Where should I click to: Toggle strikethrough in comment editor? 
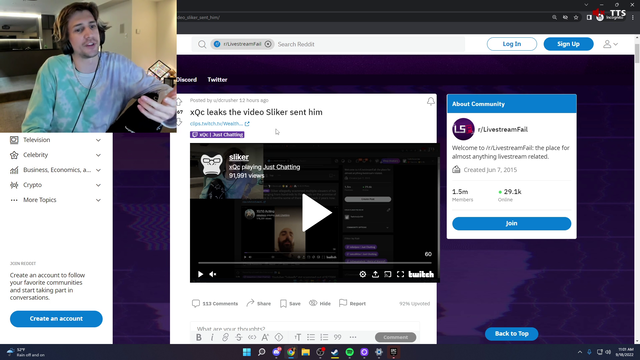tap(239, 337)
